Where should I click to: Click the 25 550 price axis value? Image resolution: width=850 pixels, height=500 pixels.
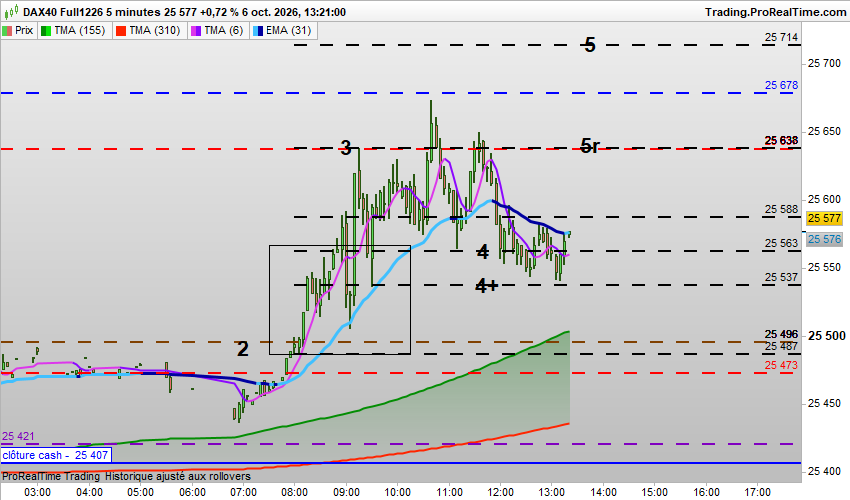(x=824, y=267)
